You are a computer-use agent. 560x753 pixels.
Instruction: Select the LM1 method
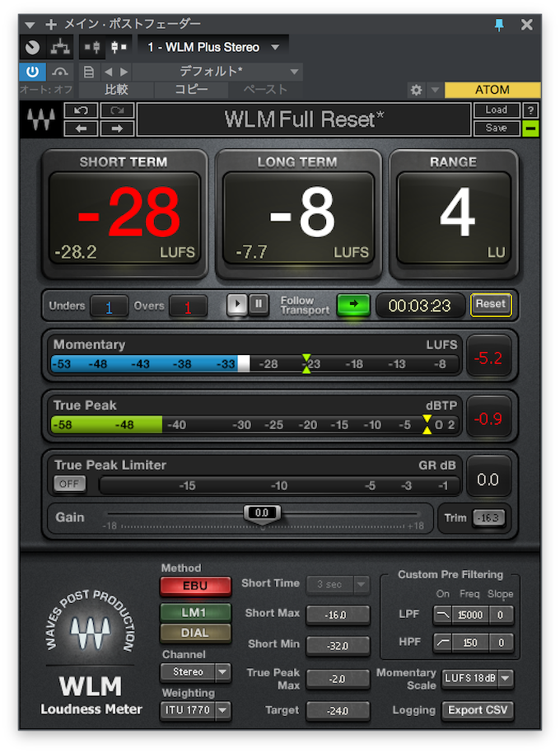195,613
